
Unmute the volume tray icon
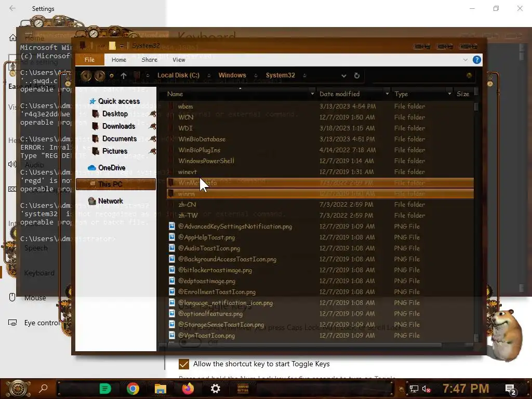click(x=426, y=389)
